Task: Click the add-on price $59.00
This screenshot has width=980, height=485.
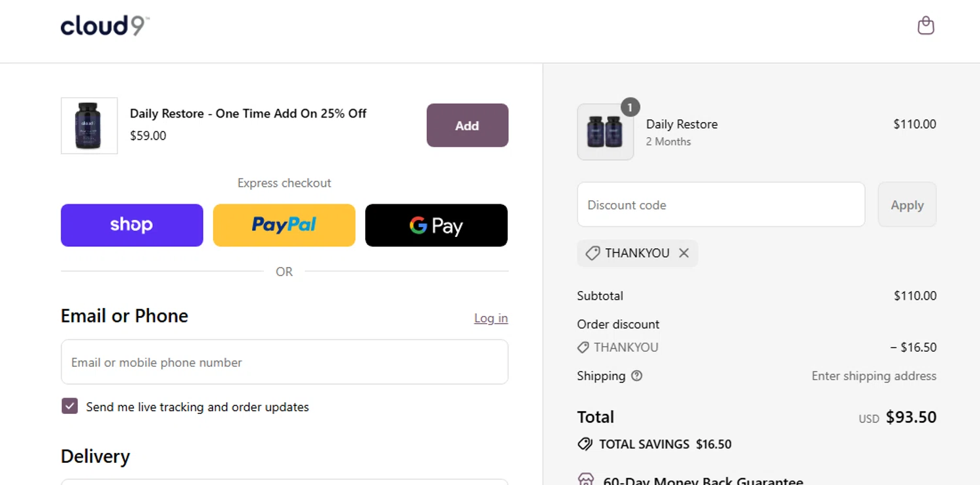Action: (148, 136)
